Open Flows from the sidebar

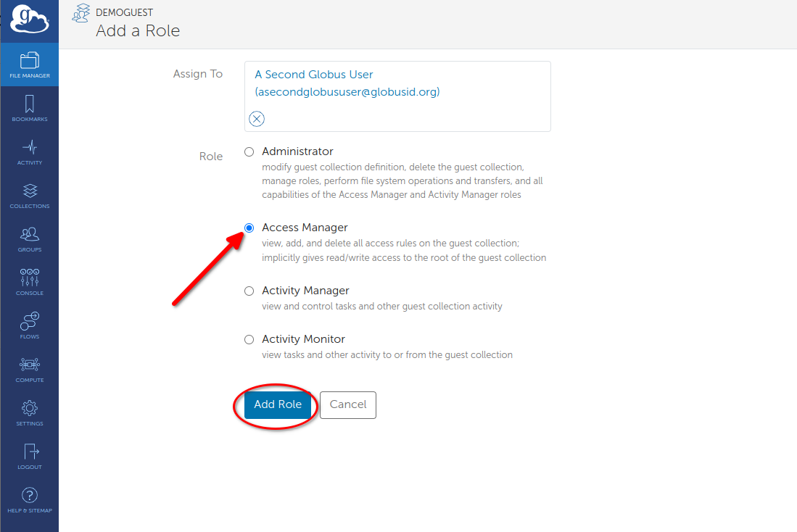30,325
